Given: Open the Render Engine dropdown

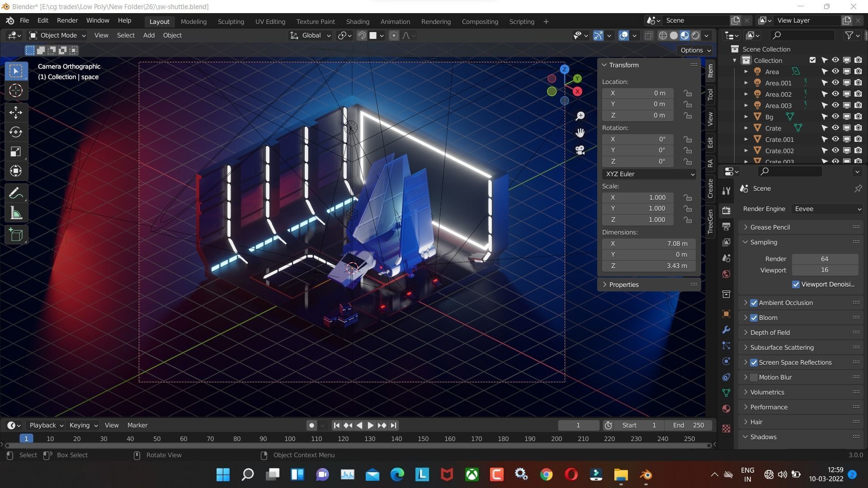Looking at the screenshot, I should pos(827,209).
